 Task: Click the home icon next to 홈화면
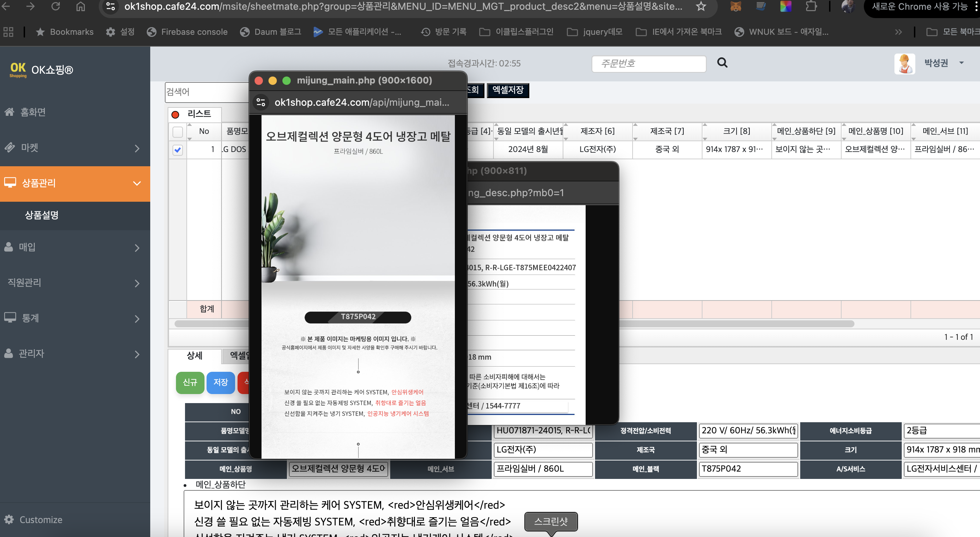tap(9, 112)
